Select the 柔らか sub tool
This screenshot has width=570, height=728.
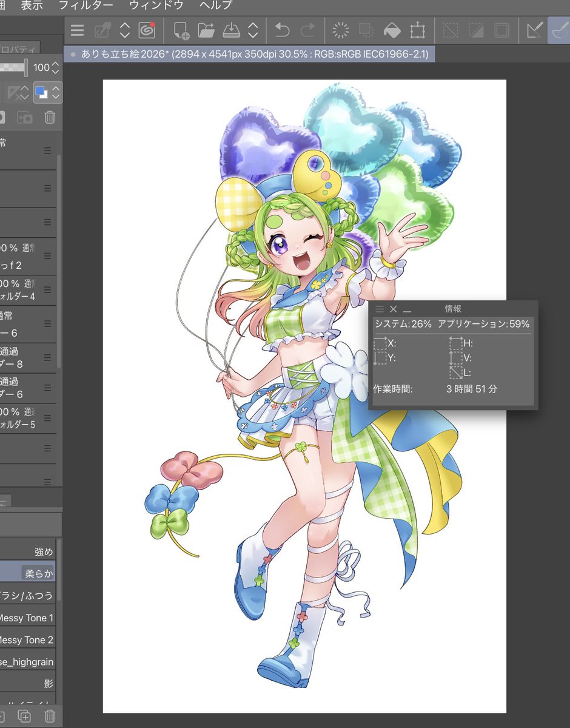coord(27,573)
